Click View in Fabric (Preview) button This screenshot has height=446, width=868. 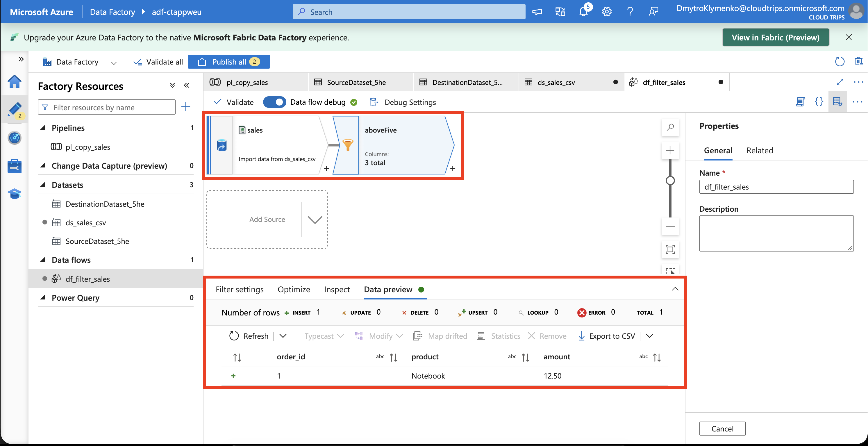775,38
